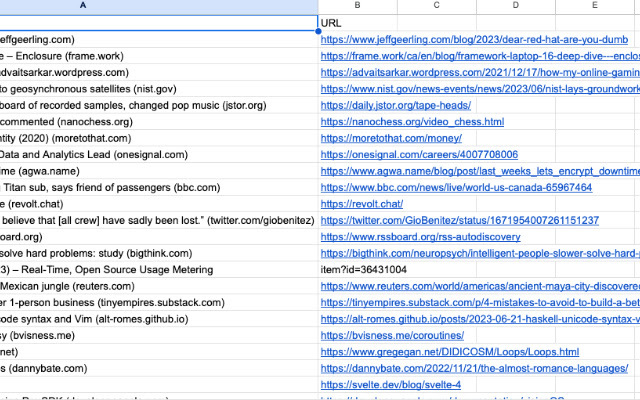Open the reuters.com ancient-maya-city link
The image size is (640, 400).
[480, 286]
